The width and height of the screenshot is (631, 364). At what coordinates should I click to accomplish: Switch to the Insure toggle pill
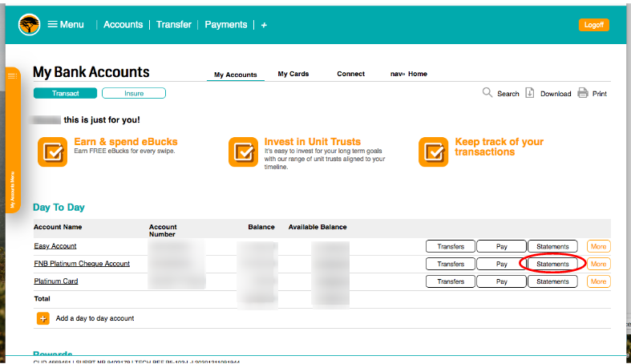(133, 93)
